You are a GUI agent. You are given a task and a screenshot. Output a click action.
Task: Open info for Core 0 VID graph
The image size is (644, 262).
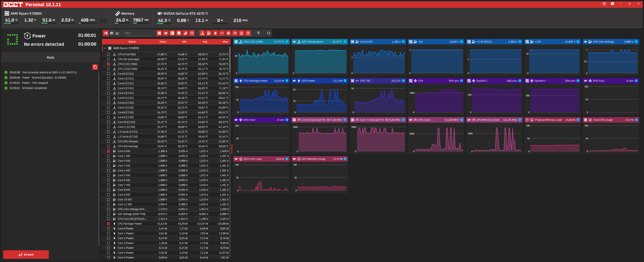point(403,42)
